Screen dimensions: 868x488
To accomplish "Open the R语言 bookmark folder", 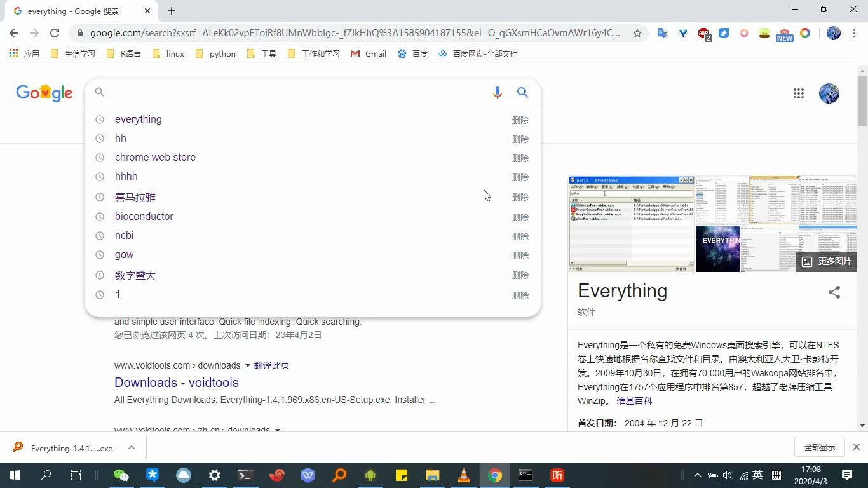I will coord(124,54).
